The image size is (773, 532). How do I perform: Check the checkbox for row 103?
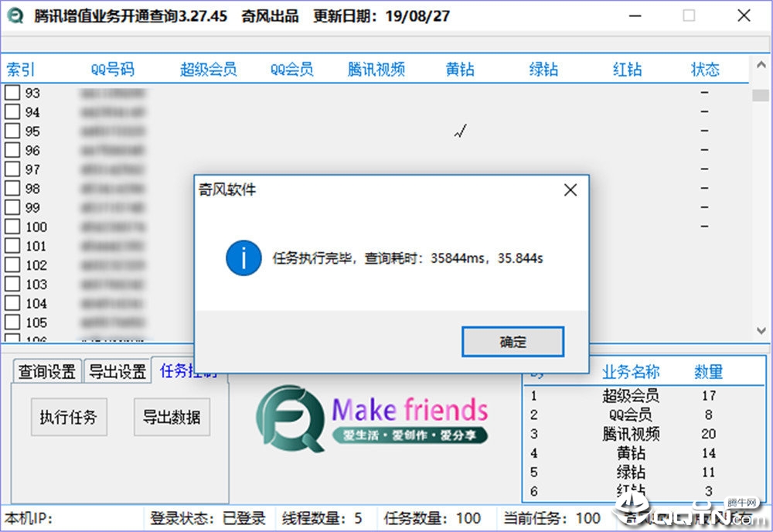[12, 284]
